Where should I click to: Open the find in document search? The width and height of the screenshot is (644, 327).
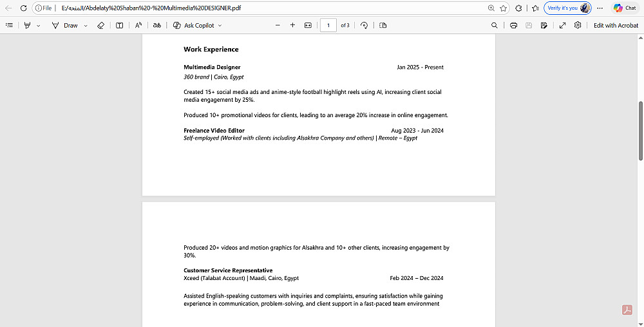495,26
